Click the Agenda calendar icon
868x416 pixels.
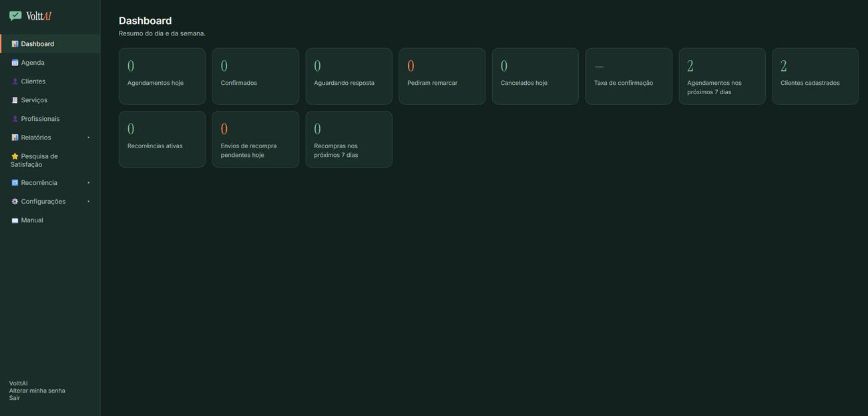tap(15, 63)
